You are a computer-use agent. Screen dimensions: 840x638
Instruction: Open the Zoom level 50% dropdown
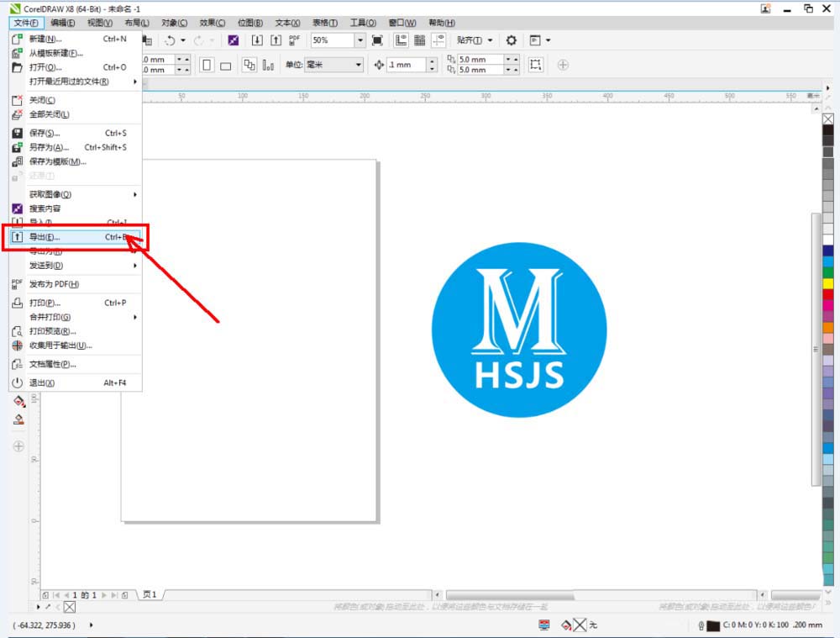[x=360, y=40]
